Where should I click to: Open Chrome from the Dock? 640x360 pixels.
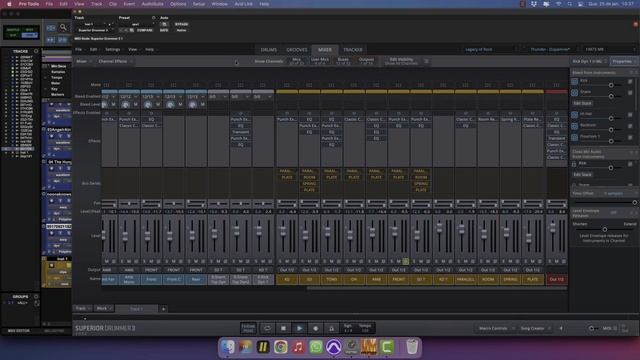[280, 347]
